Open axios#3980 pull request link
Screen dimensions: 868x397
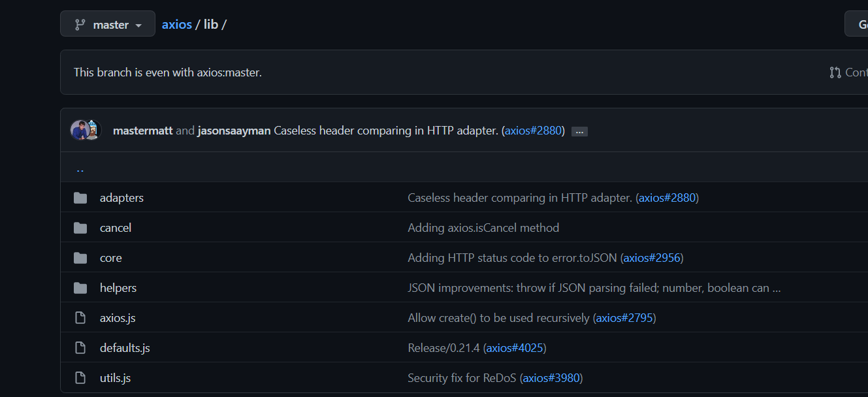pos(551,378)
